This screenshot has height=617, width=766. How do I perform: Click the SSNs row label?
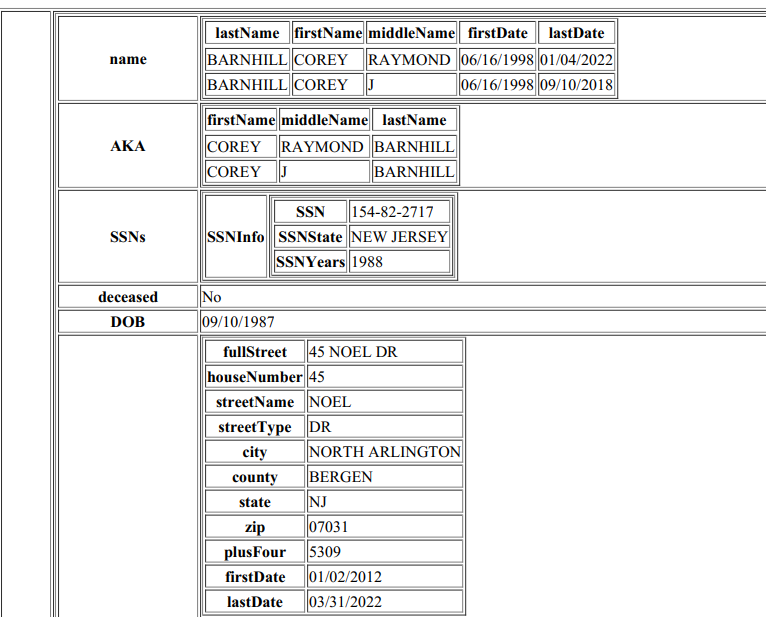point(128,237)
